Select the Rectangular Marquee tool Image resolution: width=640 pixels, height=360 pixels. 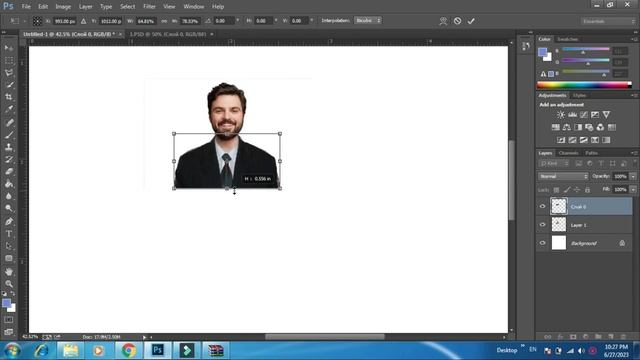pyautogui.click(x=9, y=60)
